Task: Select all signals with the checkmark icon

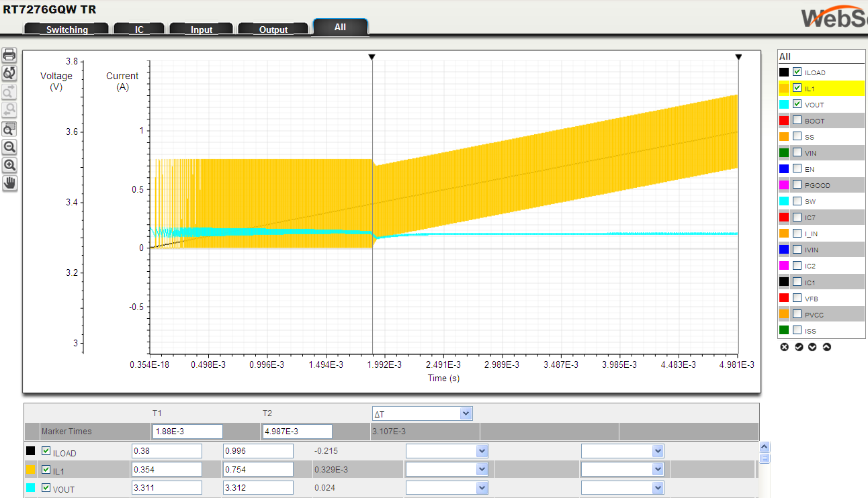Action: coord(799,347)
